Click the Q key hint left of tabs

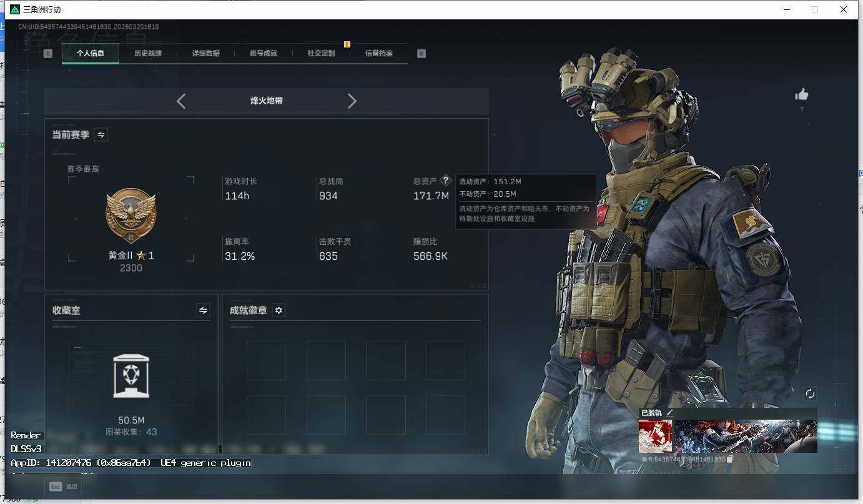[48, 54]
